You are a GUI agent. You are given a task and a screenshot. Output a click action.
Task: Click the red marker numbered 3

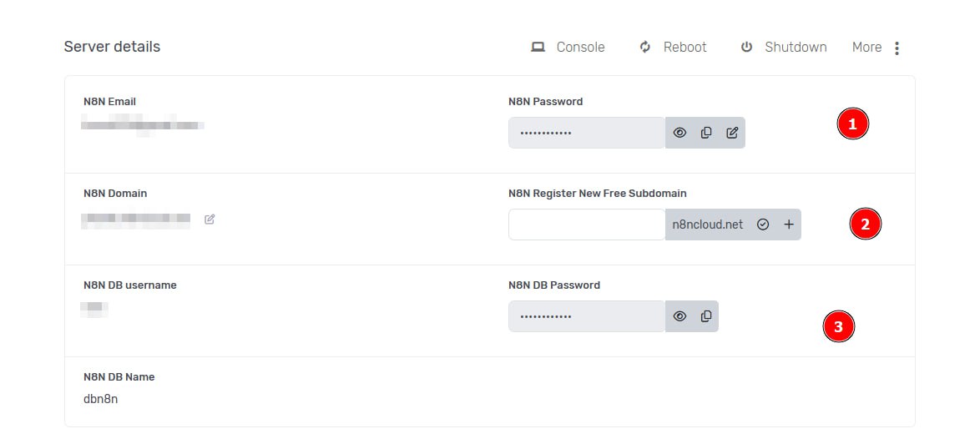point(839,327)
